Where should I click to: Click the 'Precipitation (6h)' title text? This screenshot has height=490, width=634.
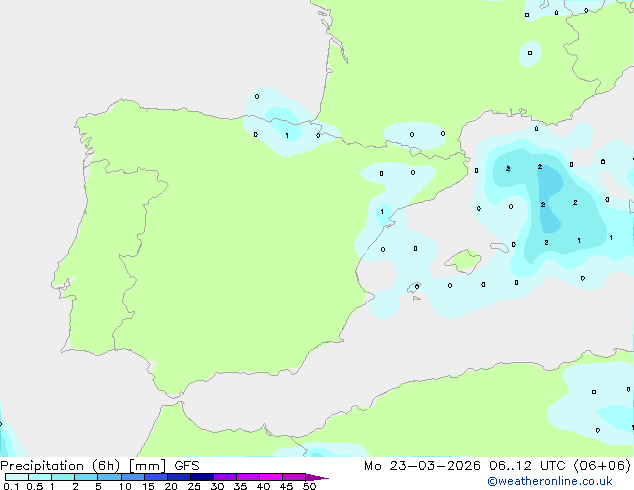coord(60,466)
